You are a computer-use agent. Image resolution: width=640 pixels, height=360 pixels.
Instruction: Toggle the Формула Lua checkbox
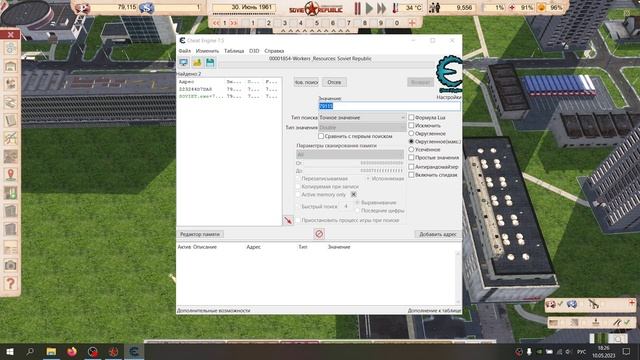[x=411, y=117]
